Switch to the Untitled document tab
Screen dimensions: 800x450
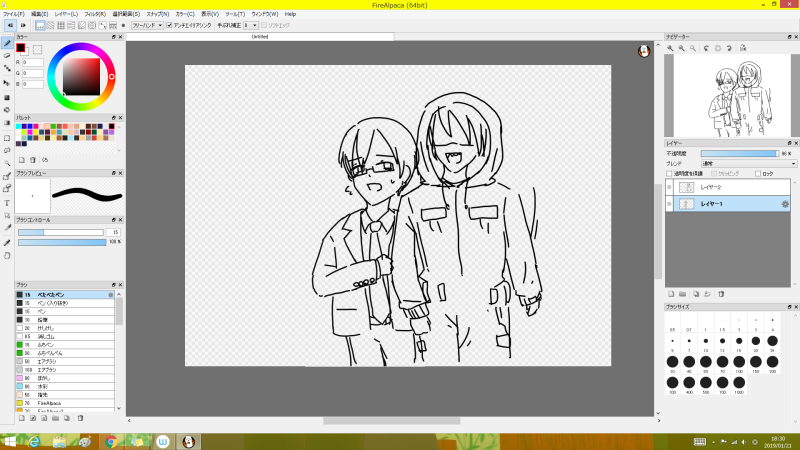click(260, 37)
